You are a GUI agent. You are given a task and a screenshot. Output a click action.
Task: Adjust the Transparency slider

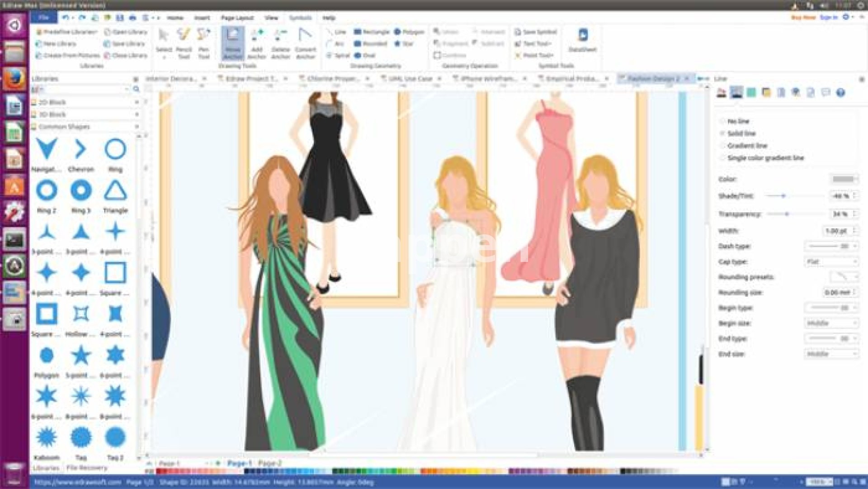(787, 214)
